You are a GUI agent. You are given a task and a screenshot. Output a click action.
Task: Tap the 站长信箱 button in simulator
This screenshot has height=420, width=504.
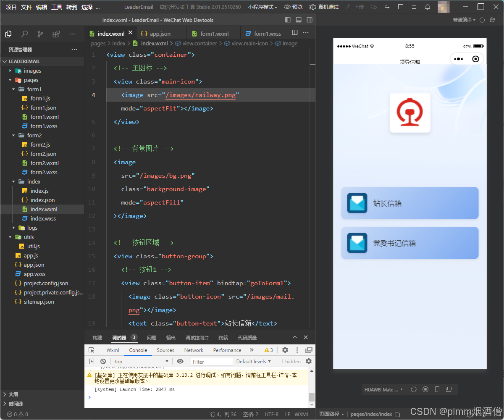410,203
